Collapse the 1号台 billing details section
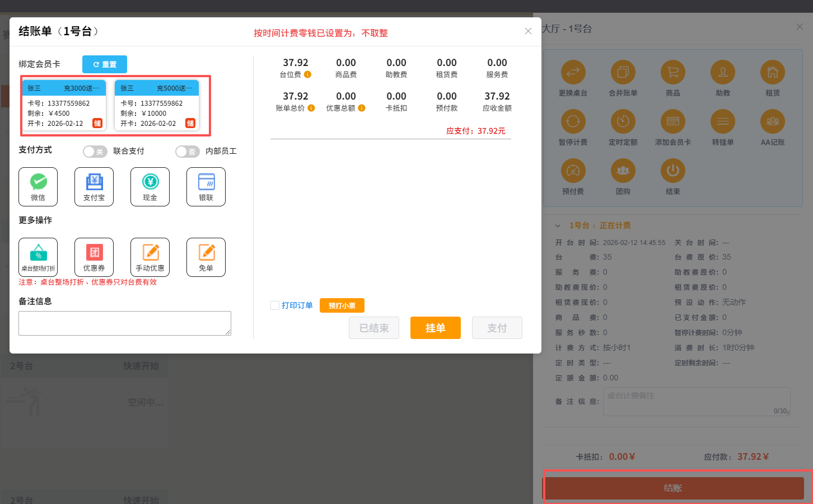Screen dimensions: 813x504 (x=558, y=225)
